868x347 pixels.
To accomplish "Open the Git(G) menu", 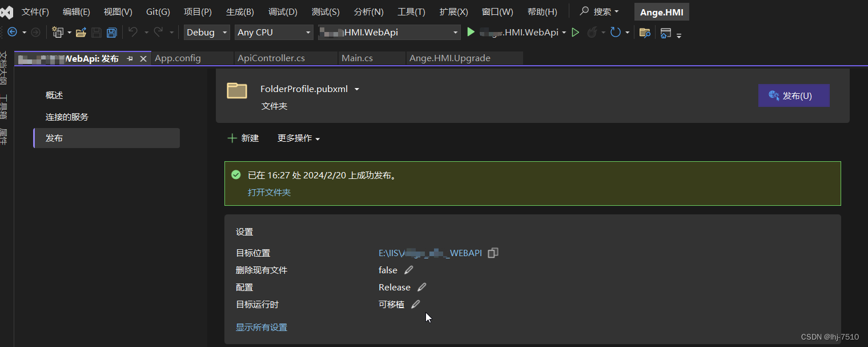I will (x=158, y=11).
